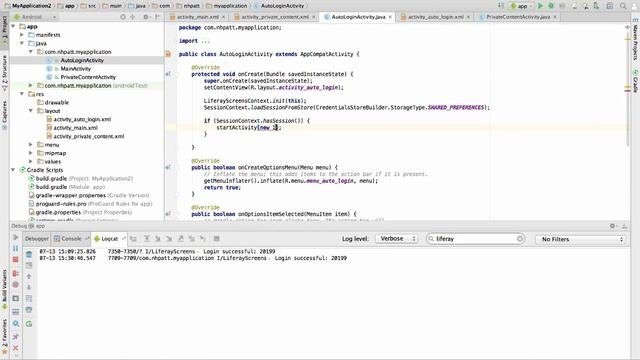Screen dimensions: 640x360
Task: Open Search Everywhere magnifier in top toolbar
Action: coord(623,6)
